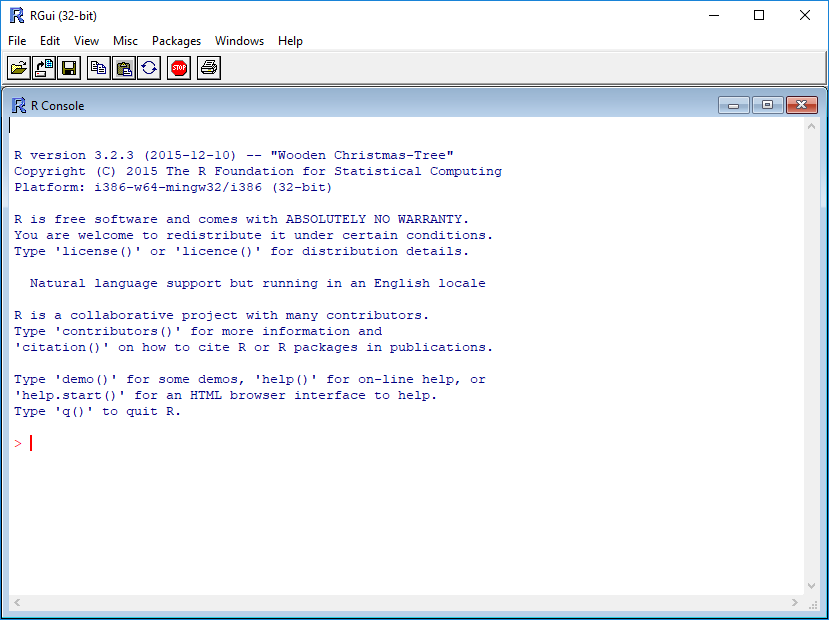Viewport: 829px width, 620px height.
Task: Close the RGui main window
Action: tap(805, 15)
